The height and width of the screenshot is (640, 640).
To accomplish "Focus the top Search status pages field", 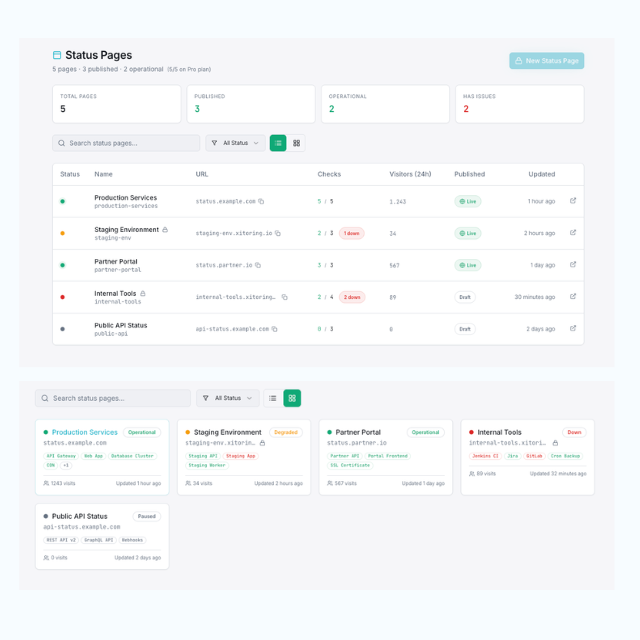I will tap(126, 143).
